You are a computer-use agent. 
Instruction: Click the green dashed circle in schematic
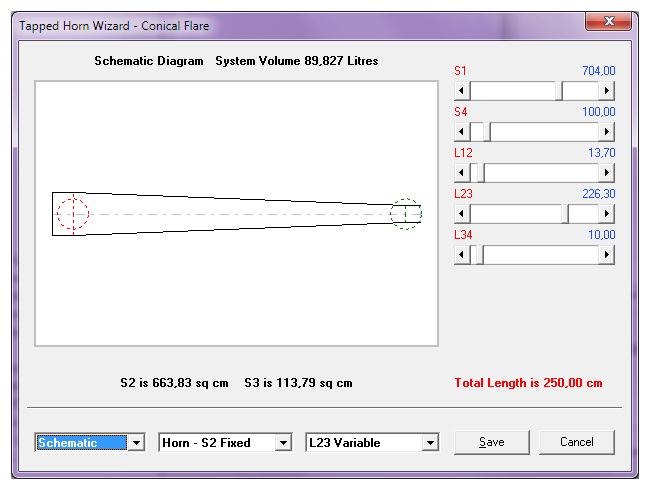(406, 214)
